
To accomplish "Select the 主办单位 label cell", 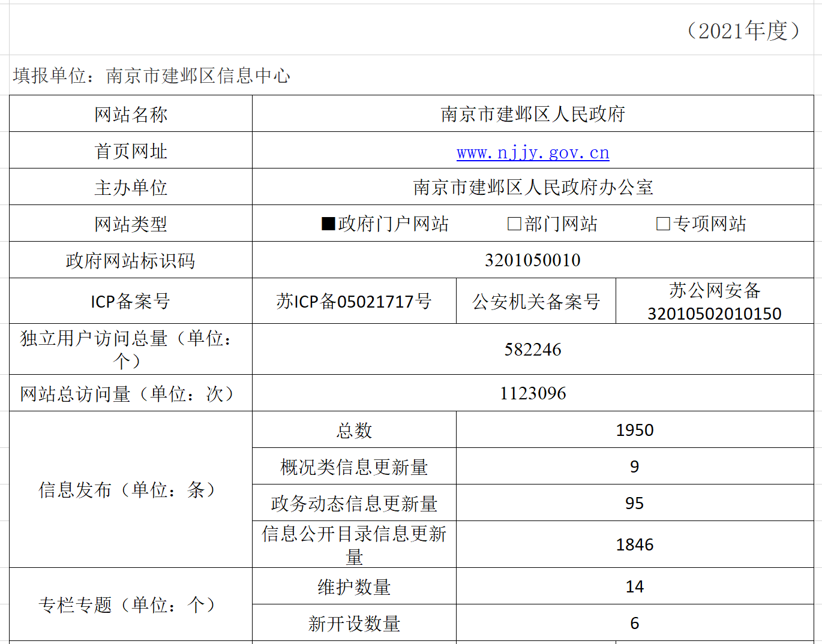I will [131, 187].
